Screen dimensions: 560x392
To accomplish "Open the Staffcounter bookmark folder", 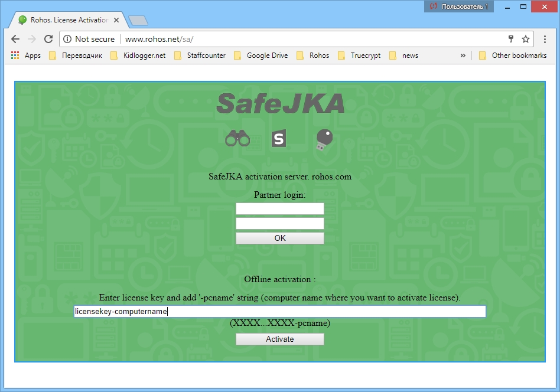I will pyautogui.click(x=200, y=55).
